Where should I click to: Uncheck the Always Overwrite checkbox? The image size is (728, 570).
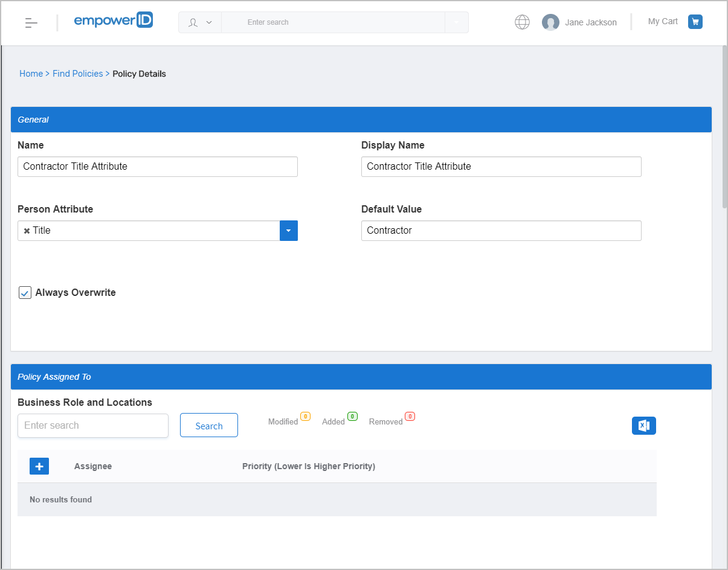pos(25,293)
